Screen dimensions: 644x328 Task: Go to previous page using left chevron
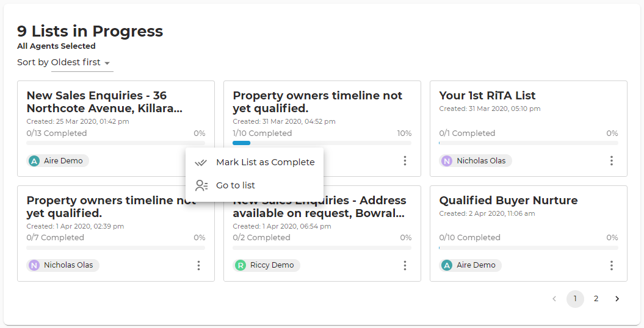(554, 299)
